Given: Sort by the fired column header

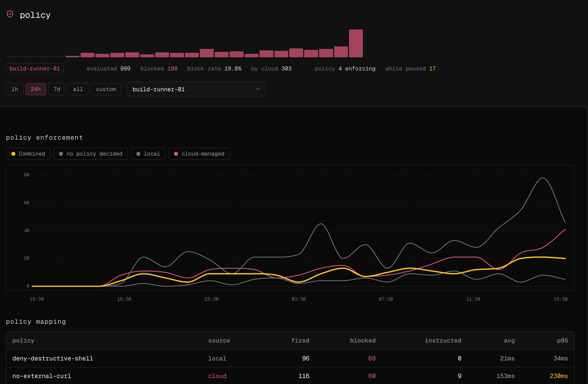Looking at the screenshot, I should click(x=300, y=341).
